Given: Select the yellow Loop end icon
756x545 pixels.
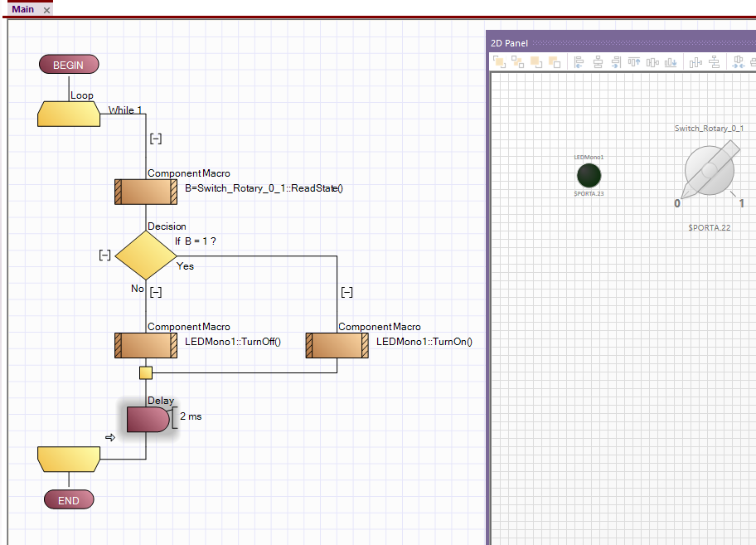Looking at the screenshot, I should pos(69,460).
